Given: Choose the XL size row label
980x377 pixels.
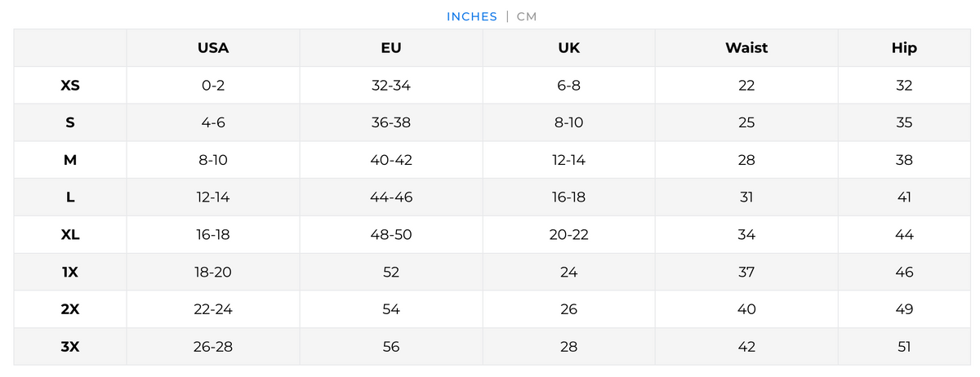Looking at the screenshot, I should [70, 235].
